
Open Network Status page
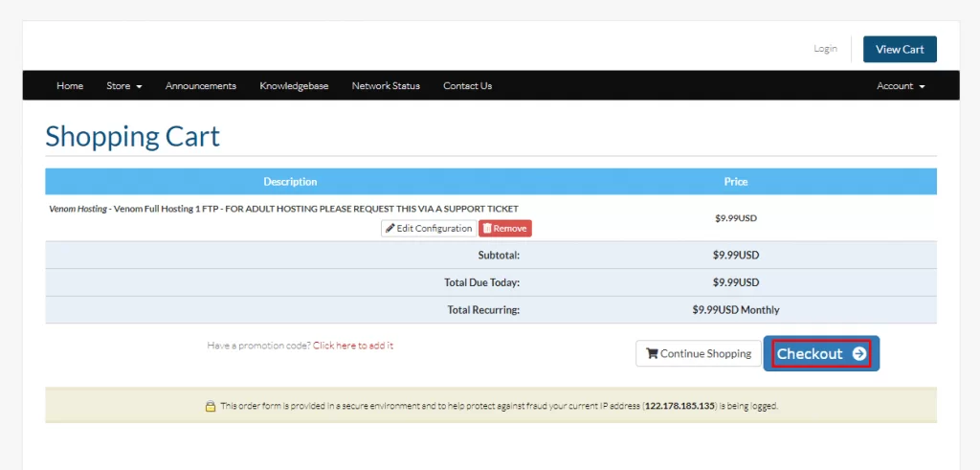point(386,85)
